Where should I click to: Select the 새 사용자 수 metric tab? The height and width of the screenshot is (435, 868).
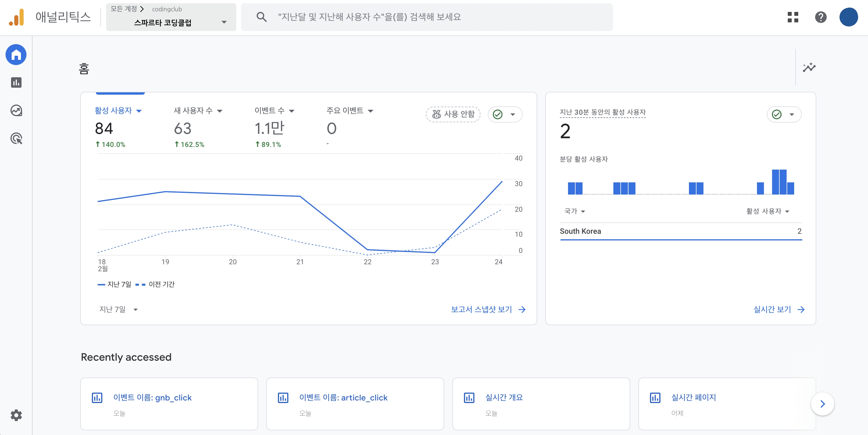(x=198, y=110)
